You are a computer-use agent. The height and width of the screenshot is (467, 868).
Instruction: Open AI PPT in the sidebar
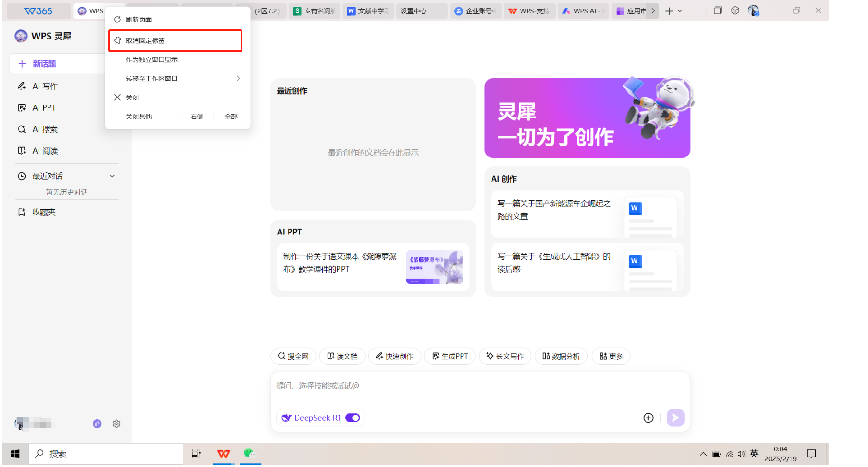(x=44, y=108)
